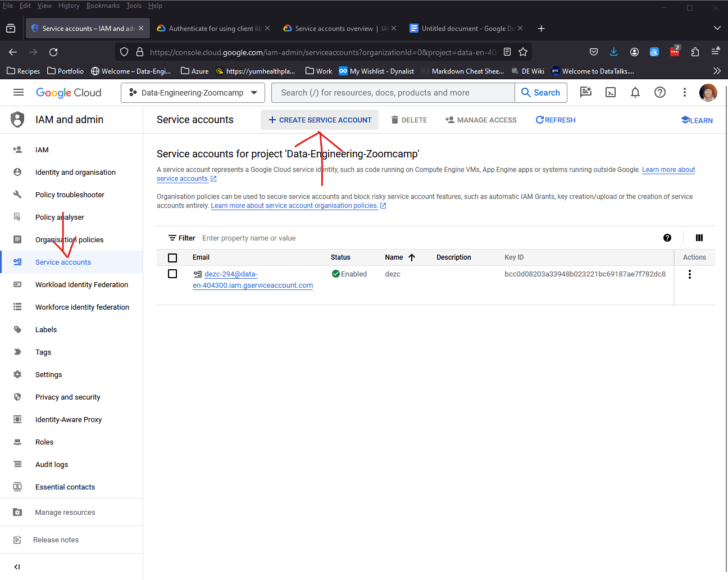Open the Firefox View button
Screen dimensions: 728x580
click(x=11, y=29)
